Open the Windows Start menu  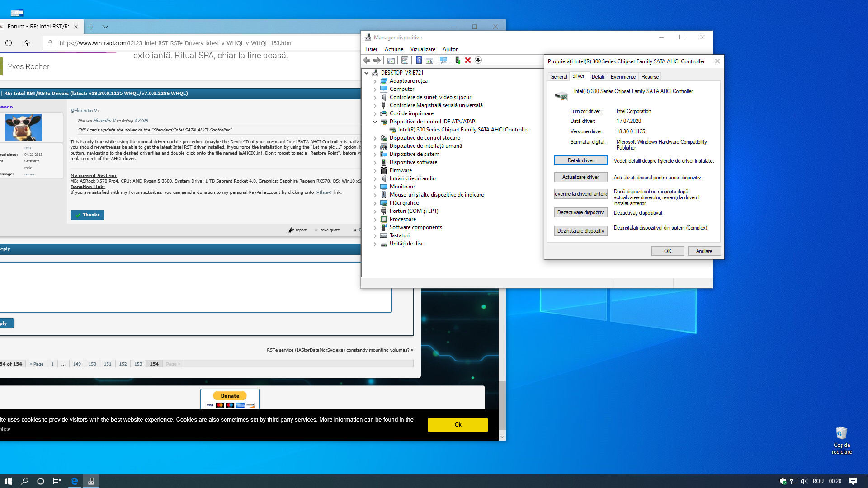8,481
